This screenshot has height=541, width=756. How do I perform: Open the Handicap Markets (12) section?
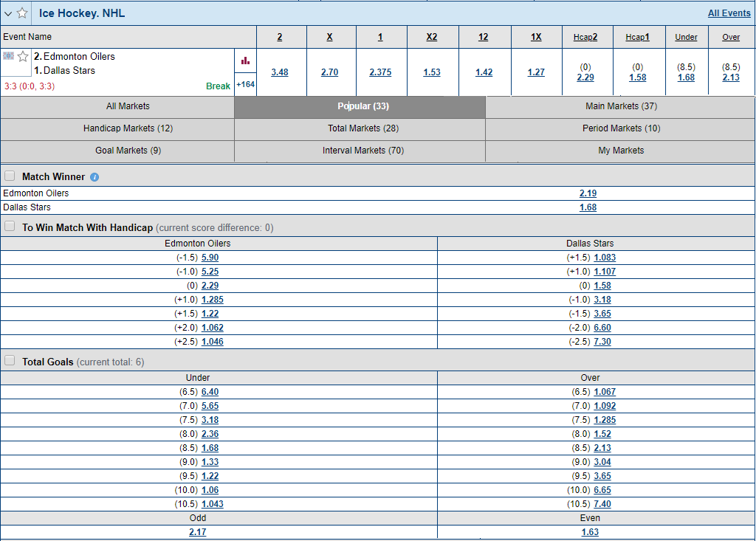127,128
